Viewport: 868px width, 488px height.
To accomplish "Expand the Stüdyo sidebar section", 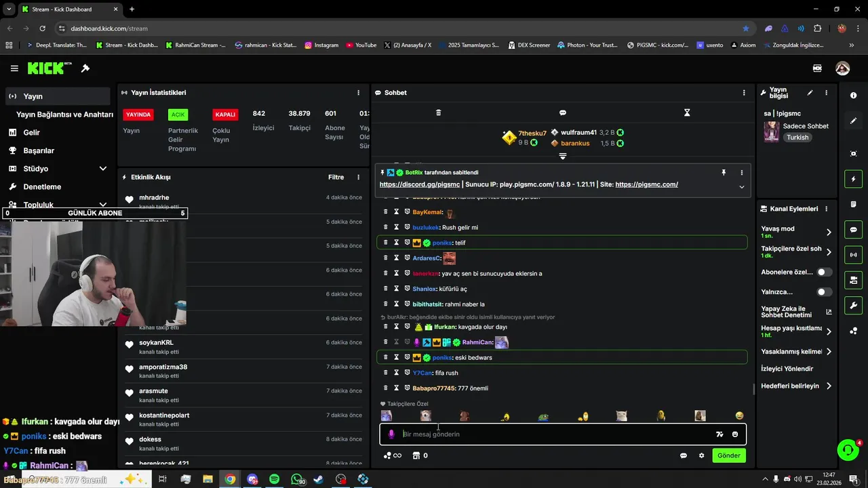I will click(x=103, y=169).
